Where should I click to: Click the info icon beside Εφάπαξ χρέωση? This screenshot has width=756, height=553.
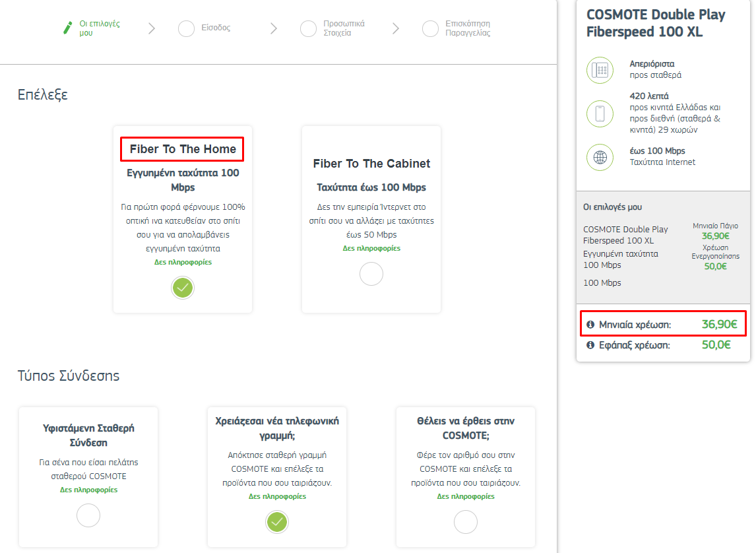(590, 345)
